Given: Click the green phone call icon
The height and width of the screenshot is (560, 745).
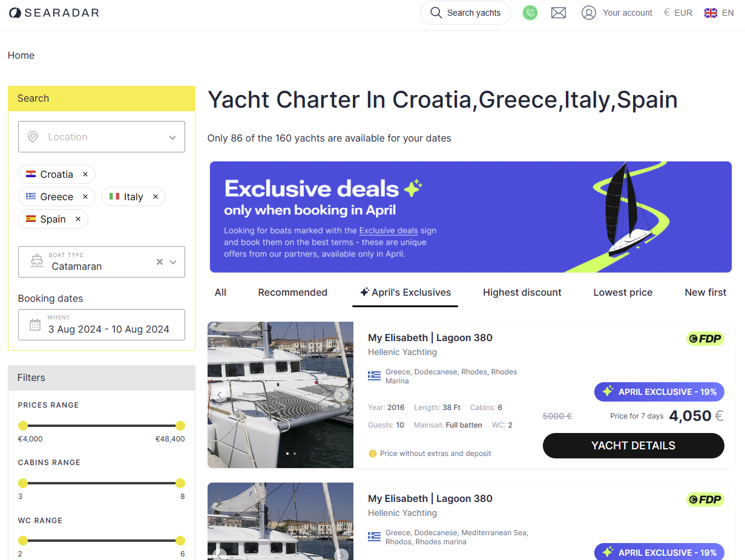Looking at the screenshot, I should [x=530, y=13].
